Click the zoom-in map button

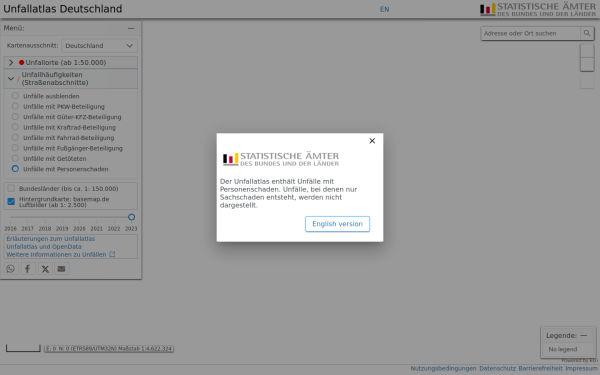(587, 51)
